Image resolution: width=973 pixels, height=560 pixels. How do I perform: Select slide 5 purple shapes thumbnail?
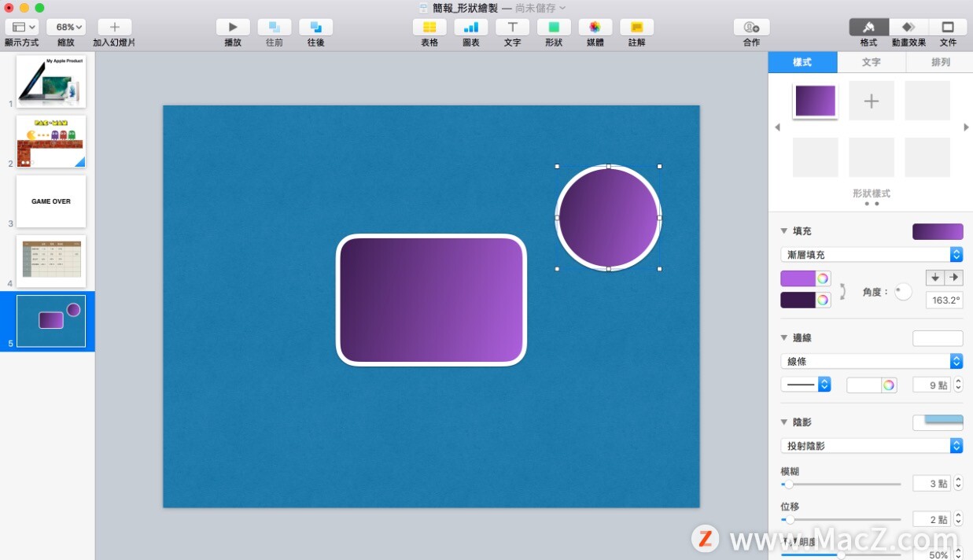tap(51, 321)
